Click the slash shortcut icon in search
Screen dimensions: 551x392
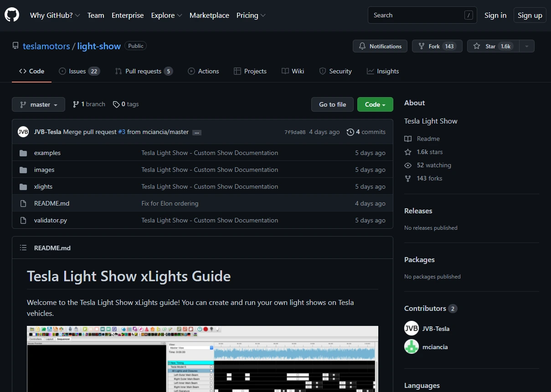pos(469,15)
